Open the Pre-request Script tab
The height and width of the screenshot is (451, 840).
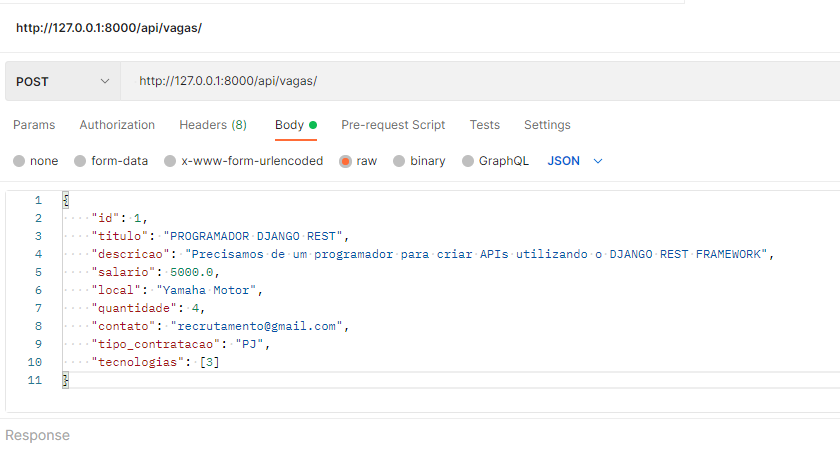pyautogui.click(x=393, y=125)
